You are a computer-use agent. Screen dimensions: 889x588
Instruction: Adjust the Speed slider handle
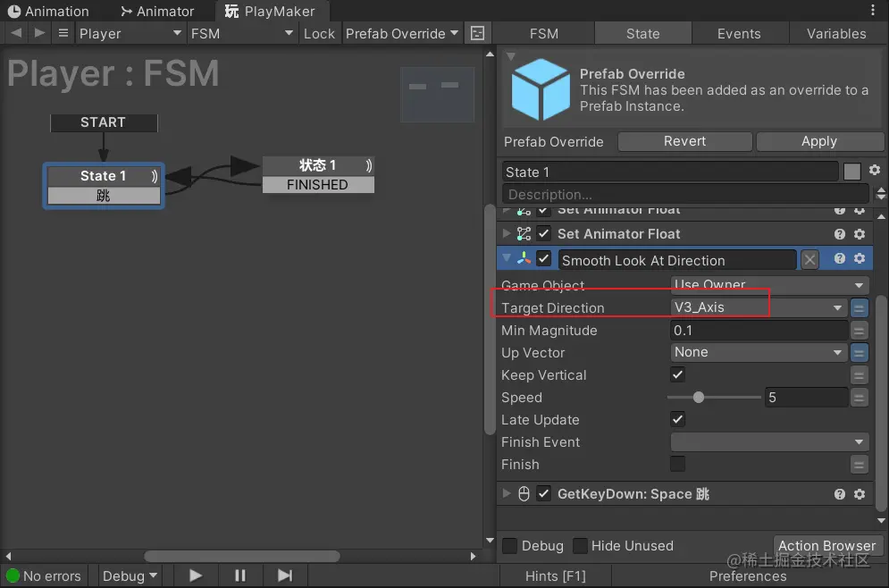tap(699, 397)
